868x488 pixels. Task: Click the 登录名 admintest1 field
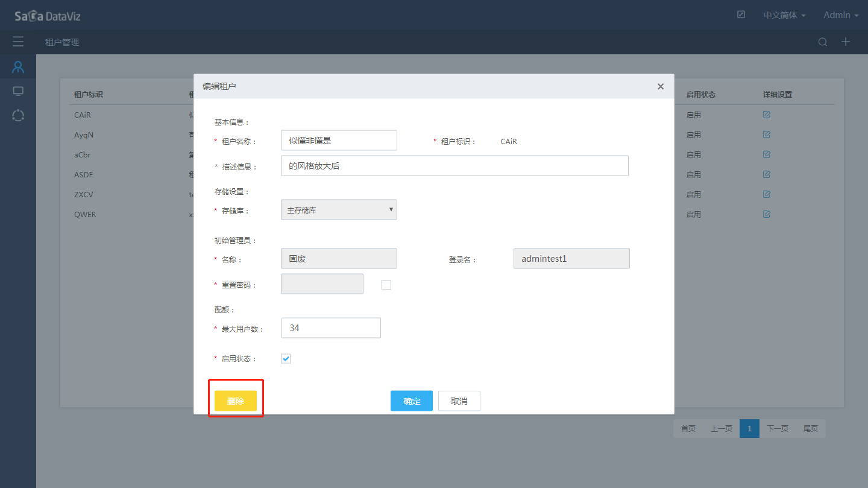point(571,258)
